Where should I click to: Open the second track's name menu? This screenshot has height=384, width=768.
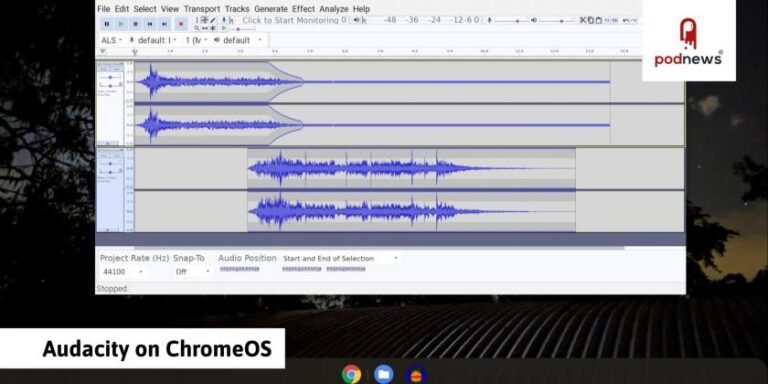tap(113, 150)
